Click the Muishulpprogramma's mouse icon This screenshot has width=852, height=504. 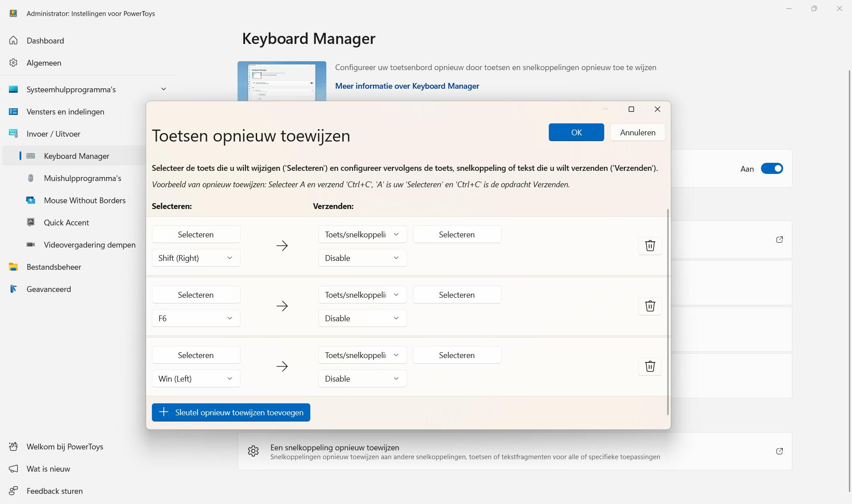click(31, 178)
